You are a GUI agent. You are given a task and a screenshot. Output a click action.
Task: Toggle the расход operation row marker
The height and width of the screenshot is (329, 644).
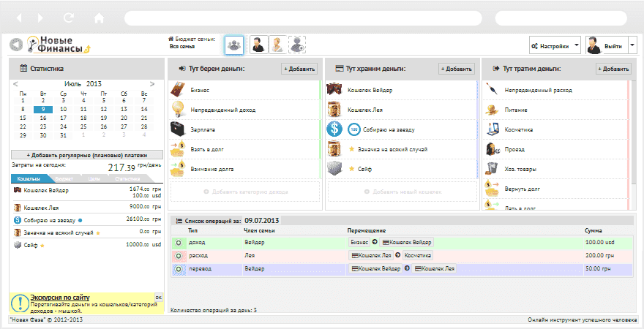point(178,256)
